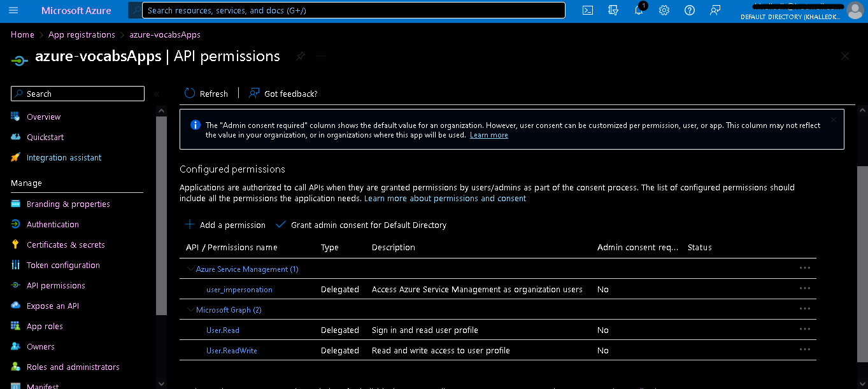Dismiss the admin consent info banner
868x389 pixels.
pyautogui.click(x=833, y=120)
